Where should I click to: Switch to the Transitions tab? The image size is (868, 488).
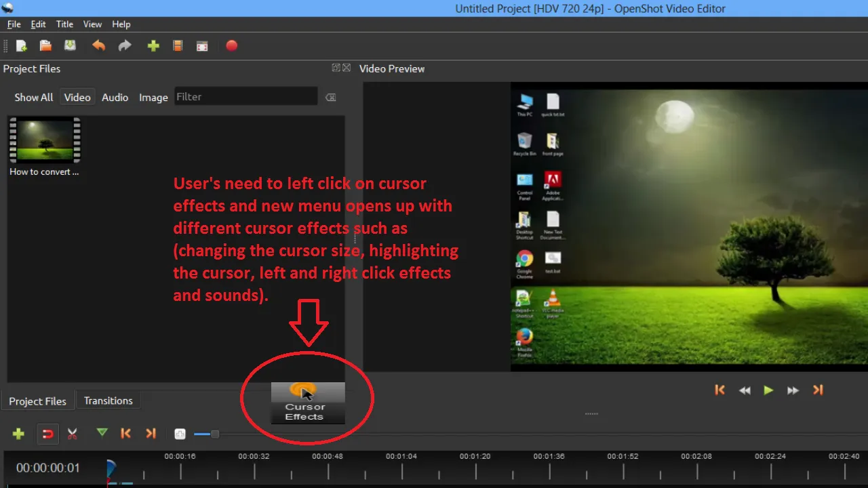108,401
